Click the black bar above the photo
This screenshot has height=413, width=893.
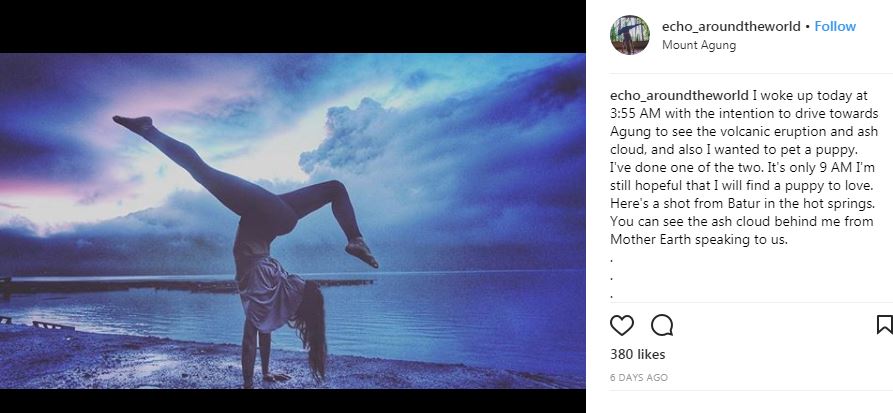click(292, 26)
